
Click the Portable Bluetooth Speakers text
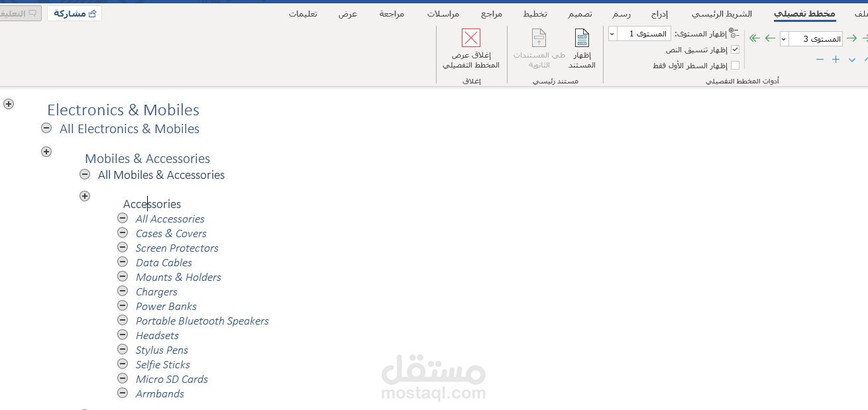pyautogui.click(x=202, y=321)
